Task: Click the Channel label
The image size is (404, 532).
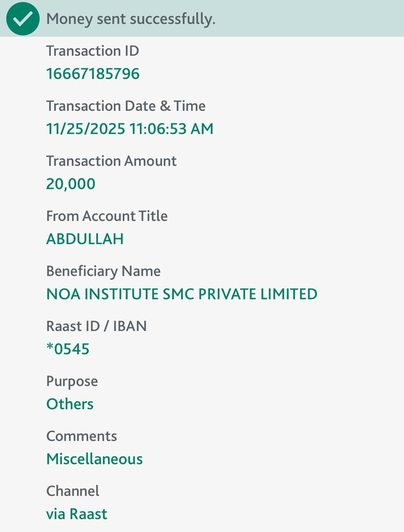Action: 73,491
